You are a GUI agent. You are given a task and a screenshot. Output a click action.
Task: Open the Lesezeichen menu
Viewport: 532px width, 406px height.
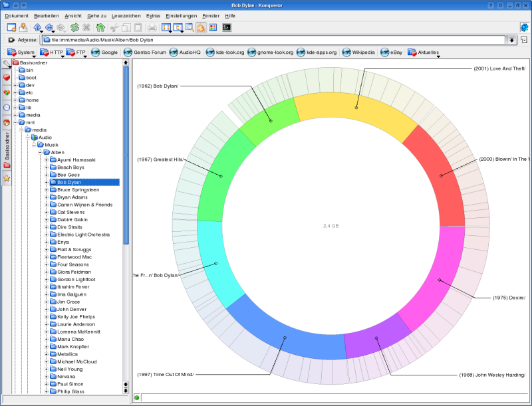[126, 16]
